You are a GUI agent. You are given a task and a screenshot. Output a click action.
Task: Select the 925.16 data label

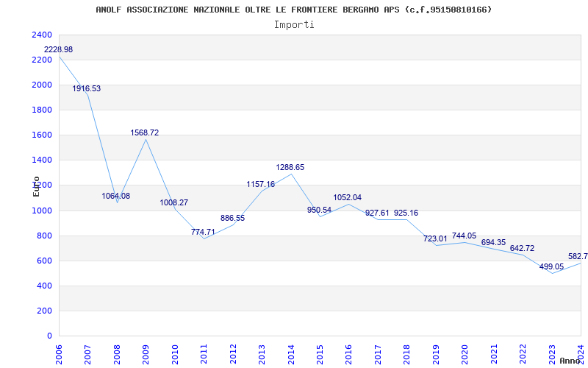(406, 213)
